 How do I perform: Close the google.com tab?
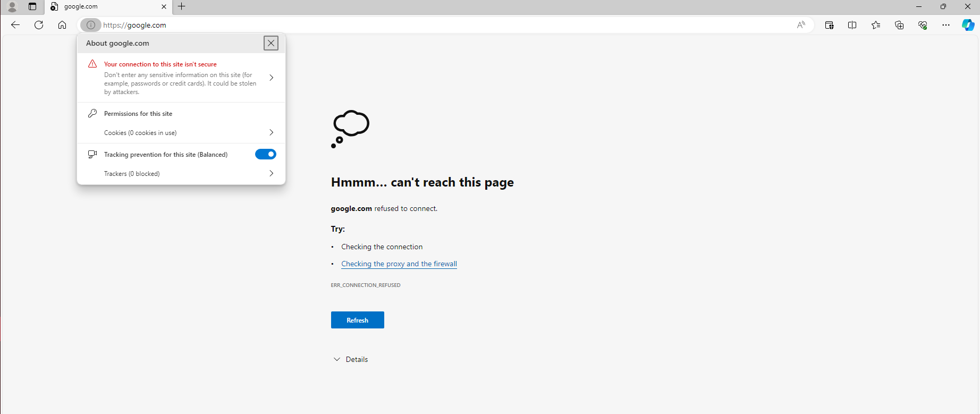(x=164, y=7)
